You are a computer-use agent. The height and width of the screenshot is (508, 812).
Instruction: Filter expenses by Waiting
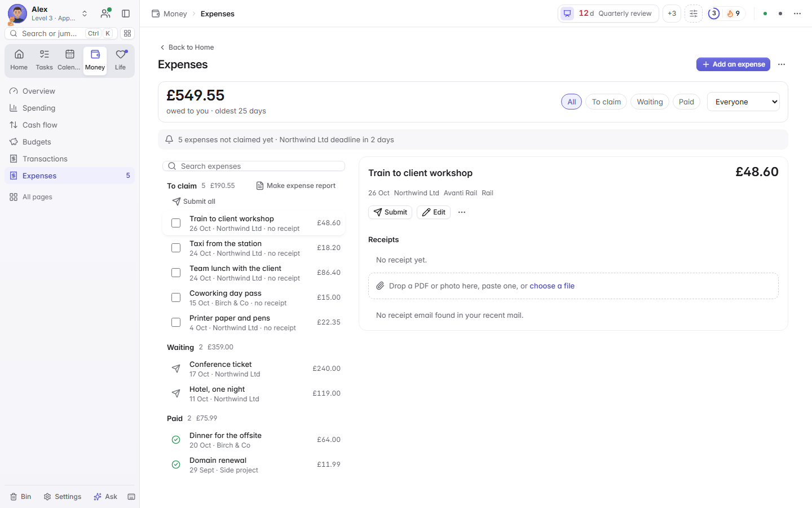[x=650, y=102]
